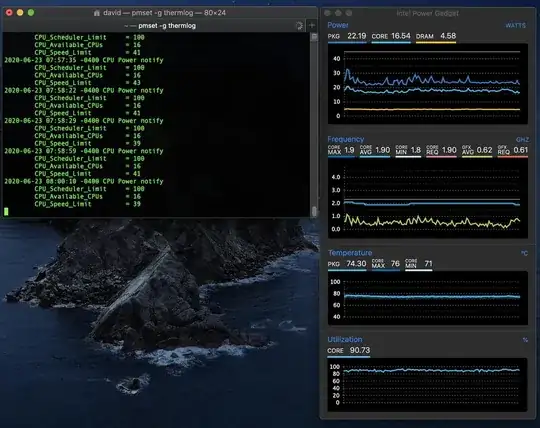Click the busy spinner icon in Terminal tab bar

299,26
